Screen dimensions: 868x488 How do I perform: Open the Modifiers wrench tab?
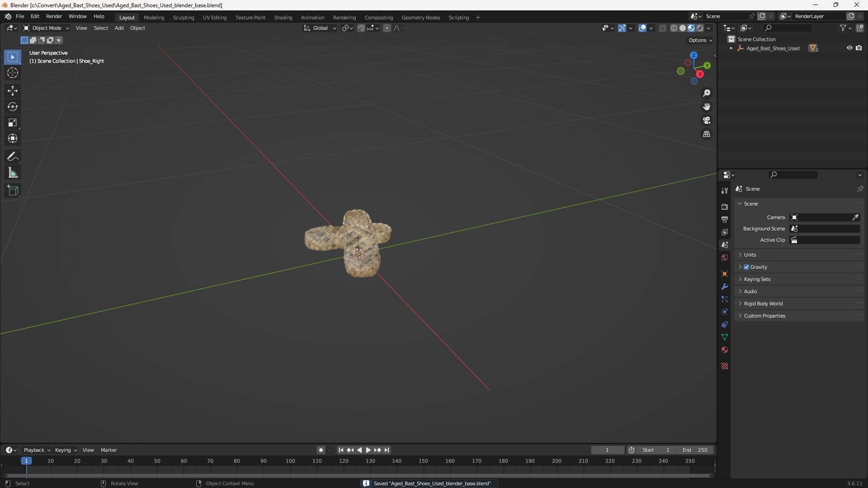725,286
